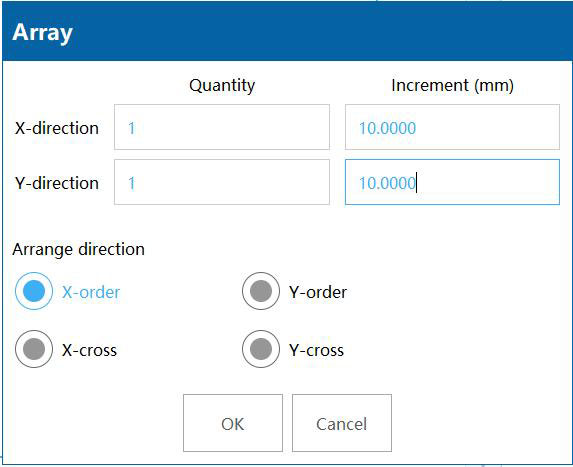Select the X-order radio button circle
Image resolution: width=573 pixels, height=467 pixels.
[x=34, y=291]
